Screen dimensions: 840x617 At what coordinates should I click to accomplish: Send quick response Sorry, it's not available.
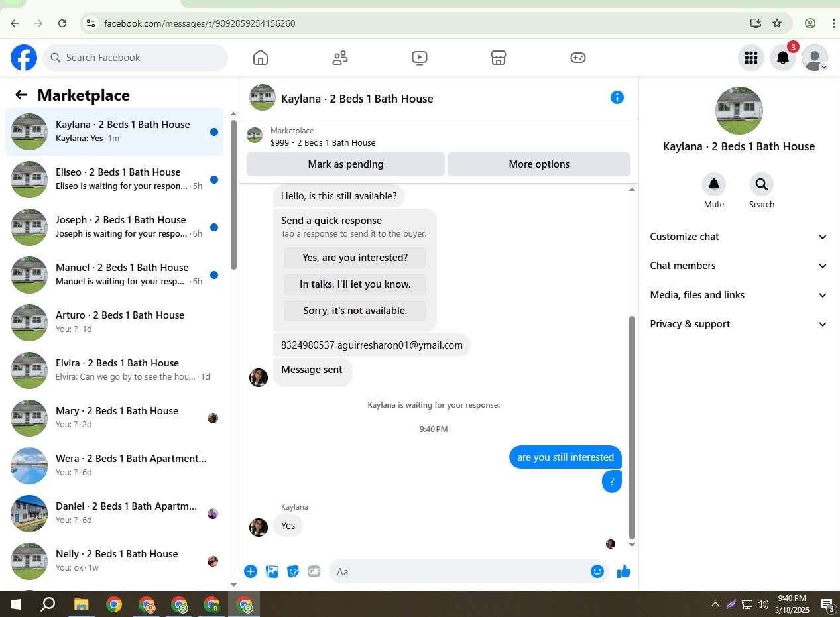[x=355, y=311]
